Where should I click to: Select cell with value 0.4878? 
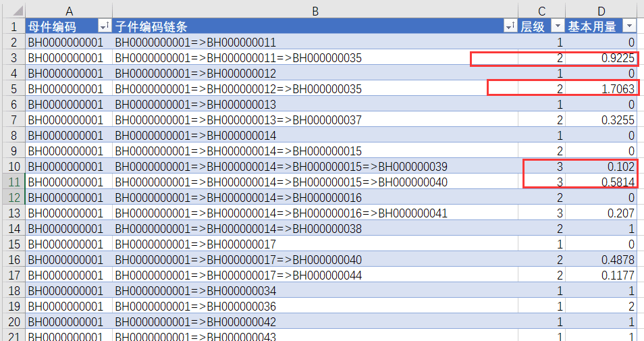coord(601,260)
